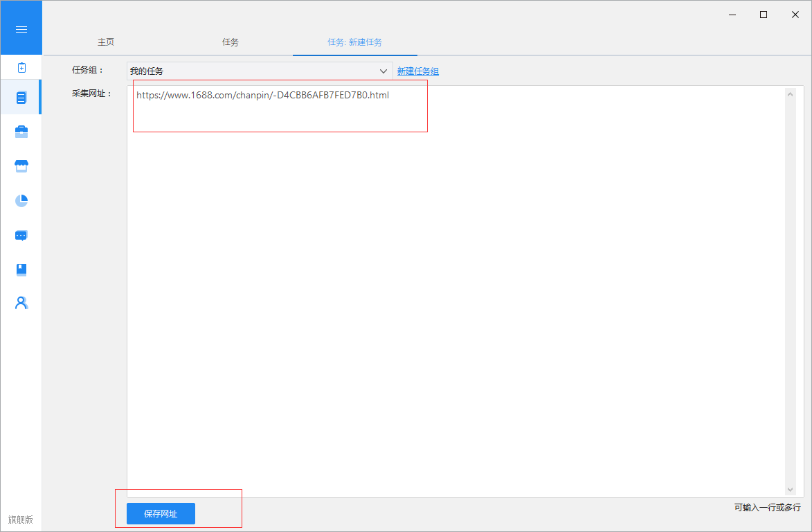The image size is (812, 532).
Task: Open the chat message bubble icon
Action: click(x=21, y=236)
